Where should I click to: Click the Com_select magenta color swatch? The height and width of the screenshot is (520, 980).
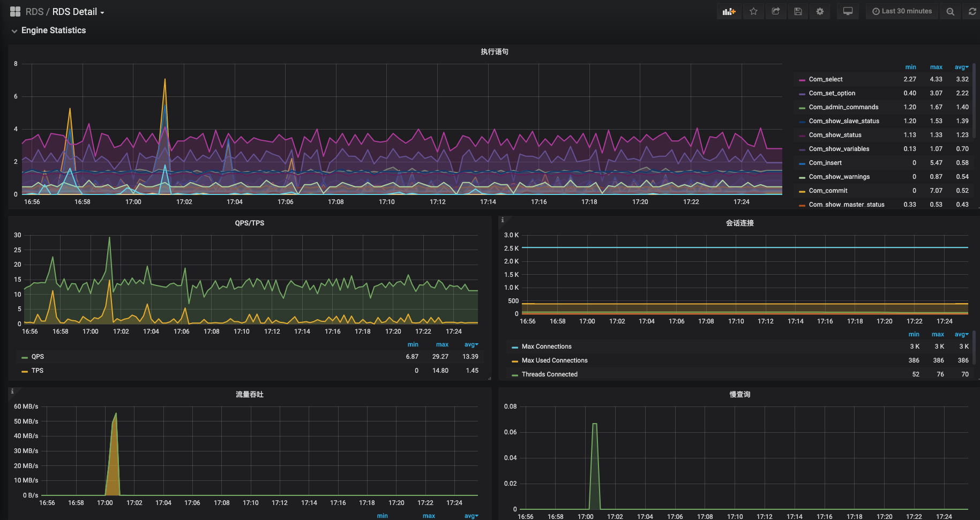pyautogui.click(x=802, y=80)
